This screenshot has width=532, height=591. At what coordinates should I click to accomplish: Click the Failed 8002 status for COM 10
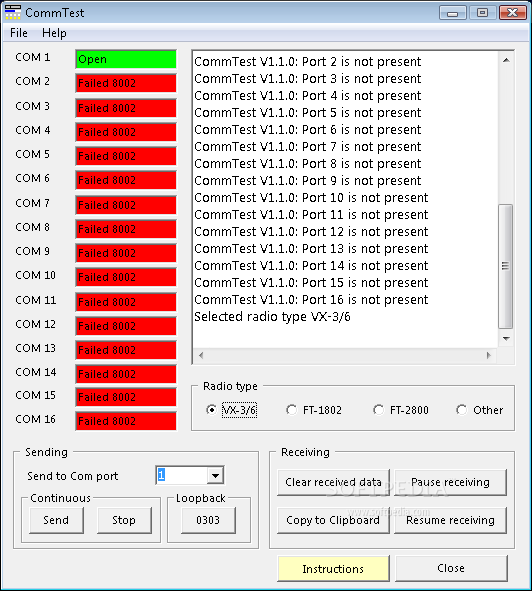coord(126,277)
